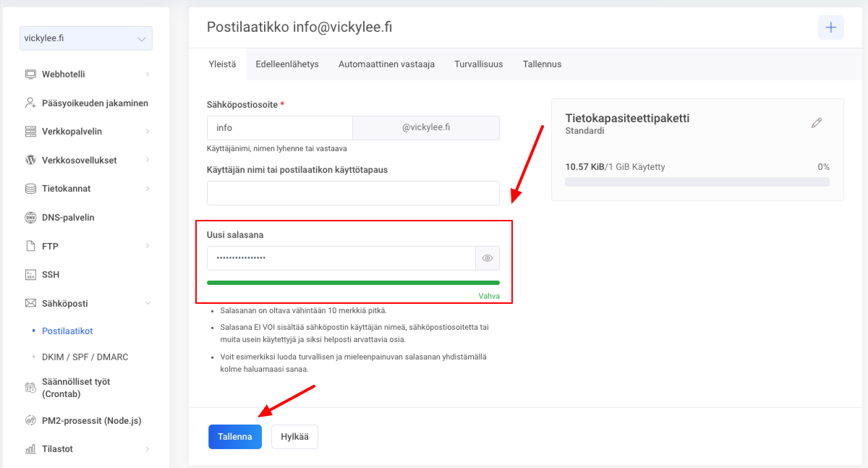Go to the Turvallisuus tab

pos(478,64)
